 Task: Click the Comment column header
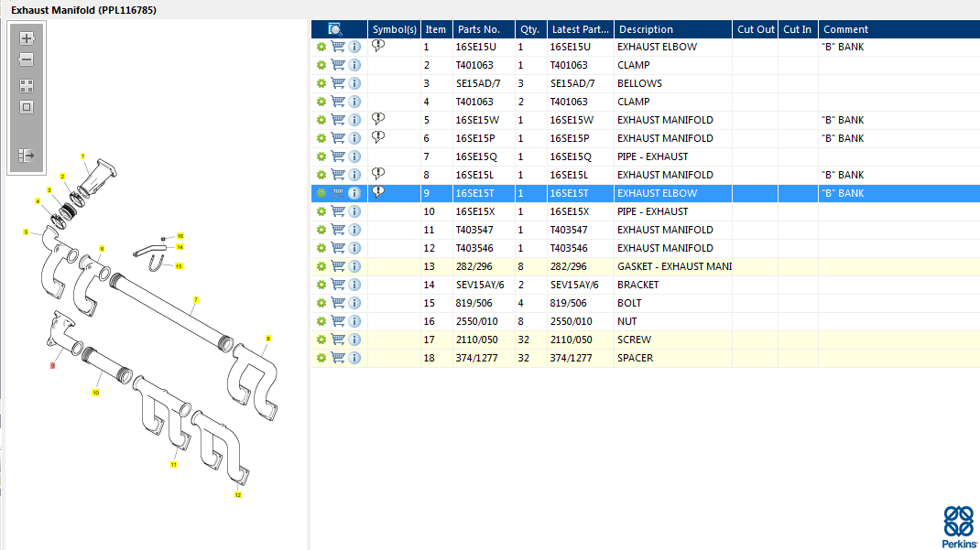tap(845, 29)
